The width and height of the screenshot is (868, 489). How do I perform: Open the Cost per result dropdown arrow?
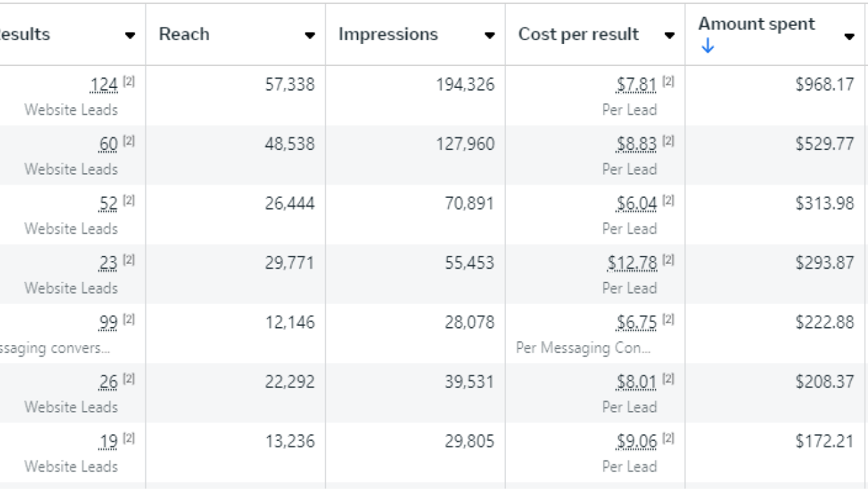point(669,36)
